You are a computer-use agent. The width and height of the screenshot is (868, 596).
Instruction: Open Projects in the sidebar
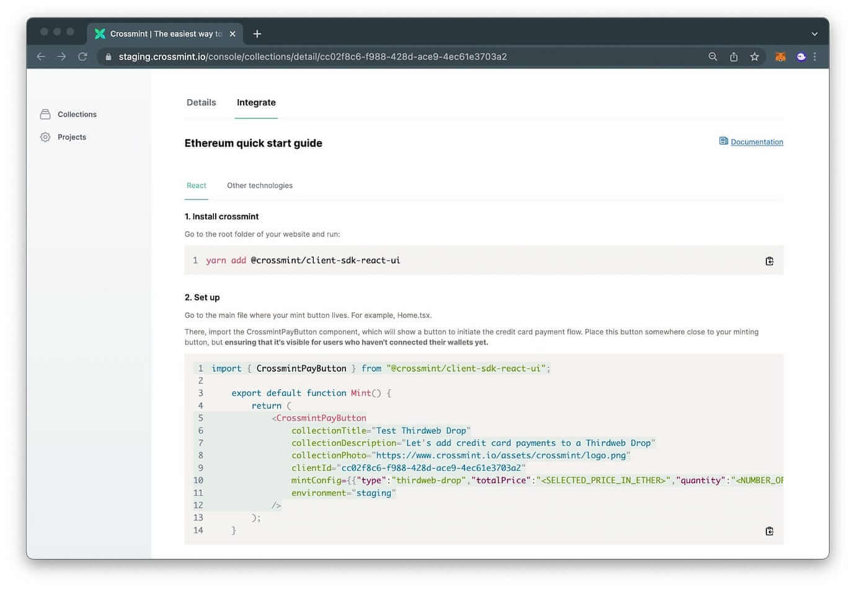72,138
